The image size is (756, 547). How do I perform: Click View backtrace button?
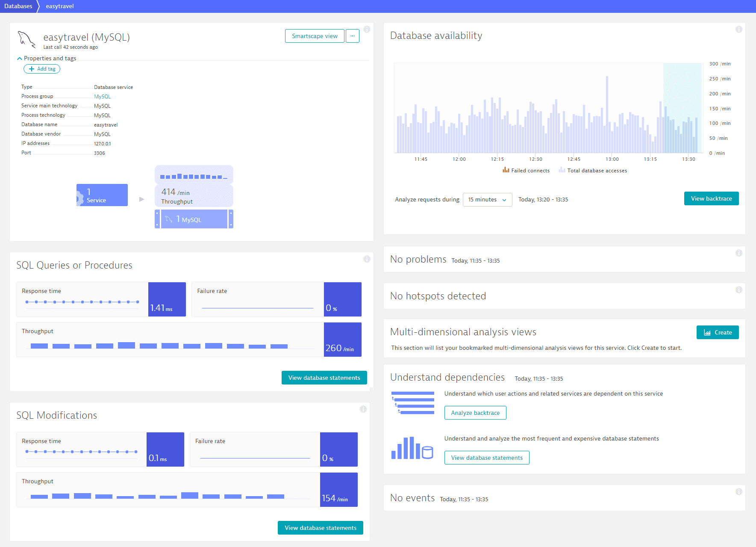(x=711, y=198)
